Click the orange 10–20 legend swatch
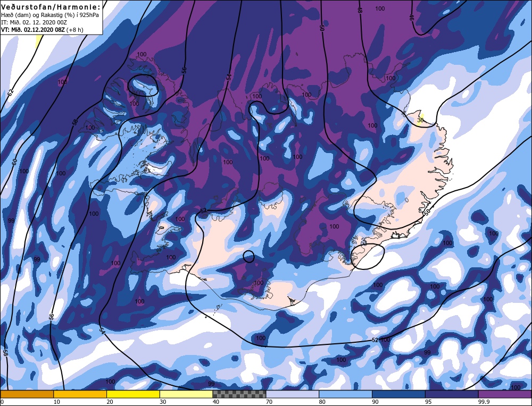The image size is (532, 406). pyautogui.click(x=80, y=394)
